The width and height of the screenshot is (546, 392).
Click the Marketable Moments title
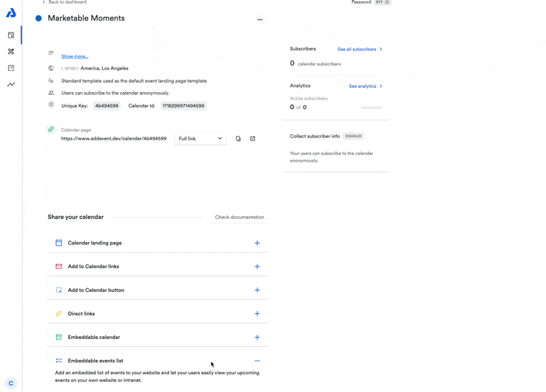point(87,18)
